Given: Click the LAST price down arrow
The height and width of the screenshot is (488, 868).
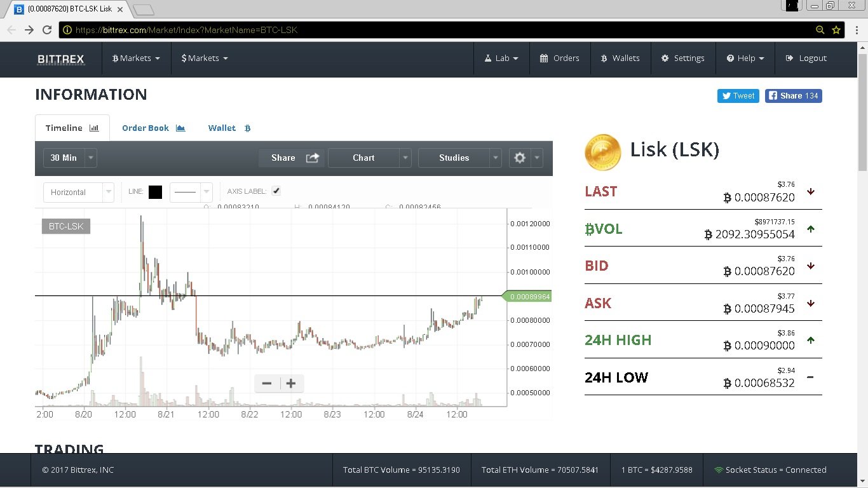Looking at the screenshot, I should tap(811, 191).
